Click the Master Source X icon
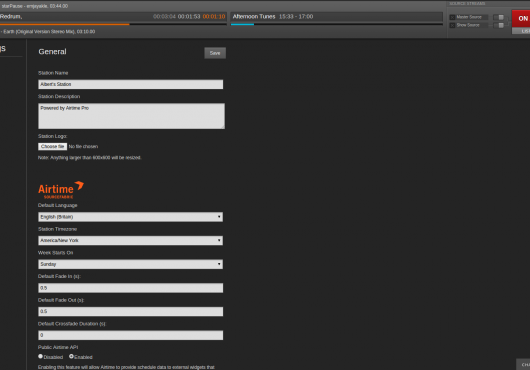Viewport: 530px width, 370px height. coord(452,17)
